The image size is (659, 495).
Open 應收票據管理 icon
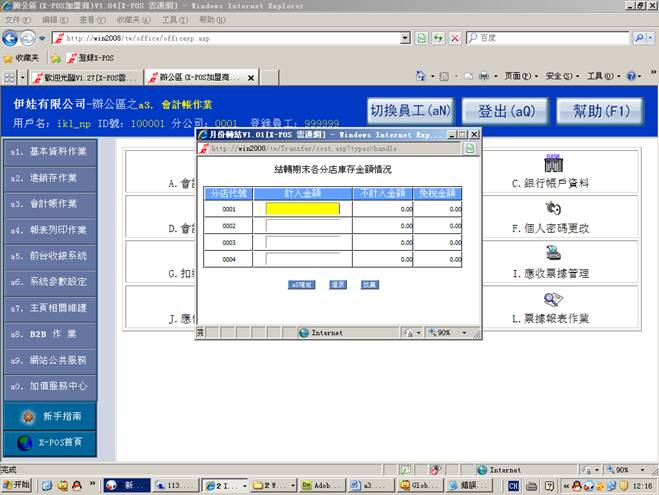[552, 253]
